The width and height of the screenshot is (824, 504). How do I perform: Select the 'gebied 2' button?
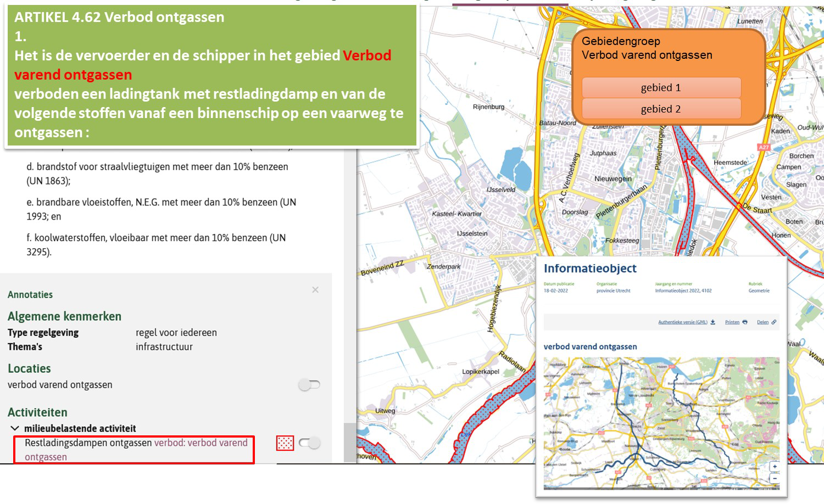click(x=661, y=109)
